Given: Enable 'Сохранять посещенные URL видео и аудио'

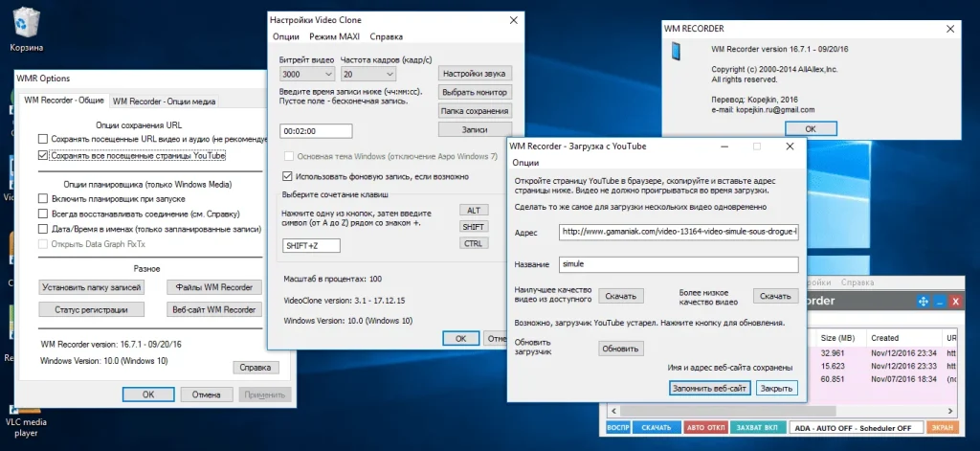Looking at the screenshot, I should click(42, 139).
